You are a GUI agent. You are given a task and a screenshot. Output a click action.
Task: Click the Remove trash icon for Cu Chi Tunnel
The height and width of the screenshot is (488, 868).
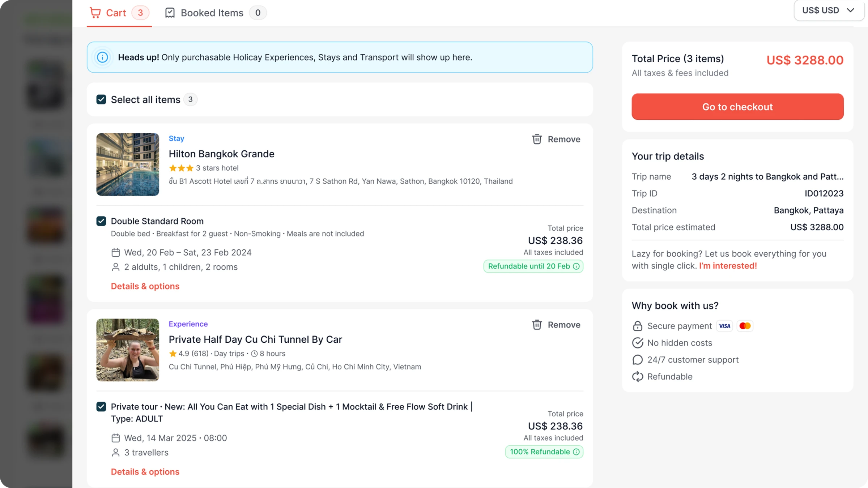[537, 325]
